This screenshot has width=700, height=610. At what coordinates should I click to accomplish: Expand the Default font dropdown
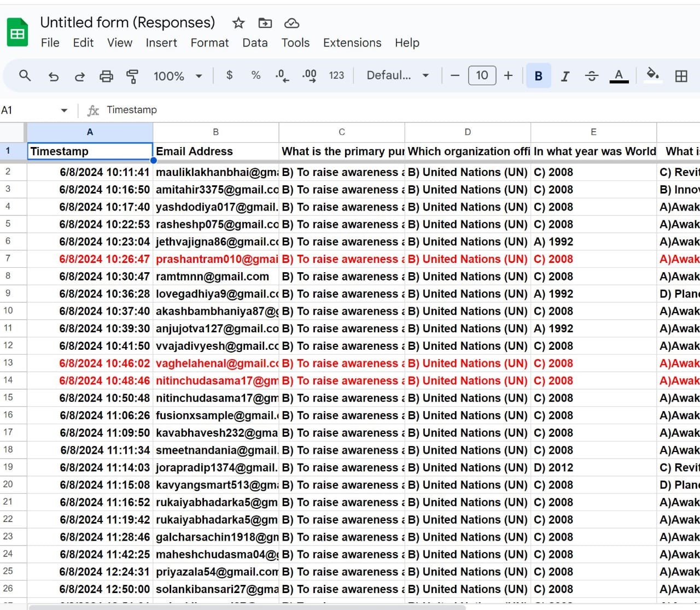point(398,75)
